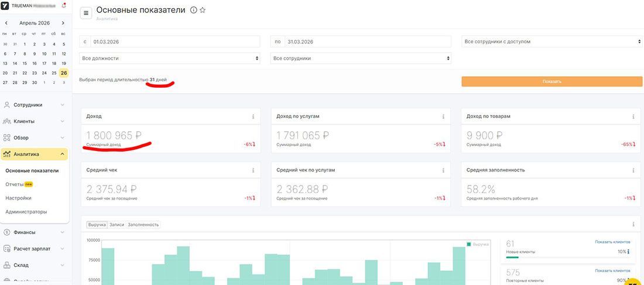This screenshot has height=285, width=644.
Task: Click the -65% change indicator
Action: (628, 145)
